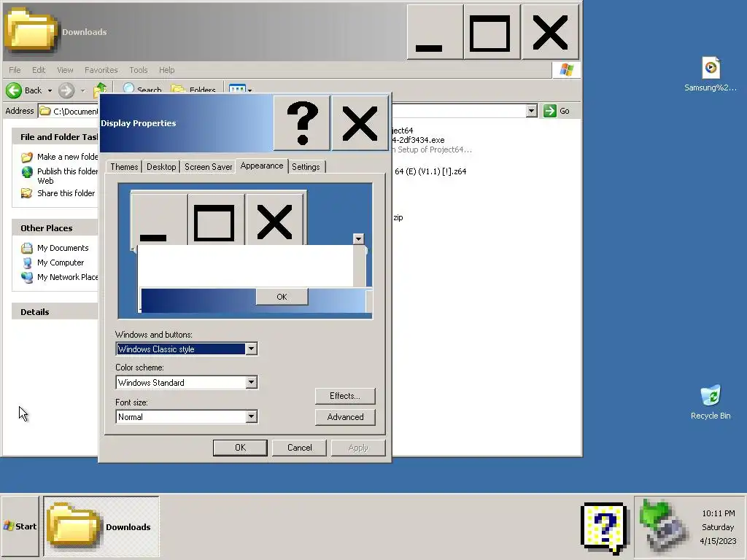
Task: Open the Help menu in Downloads
Action: coord(167,70)
